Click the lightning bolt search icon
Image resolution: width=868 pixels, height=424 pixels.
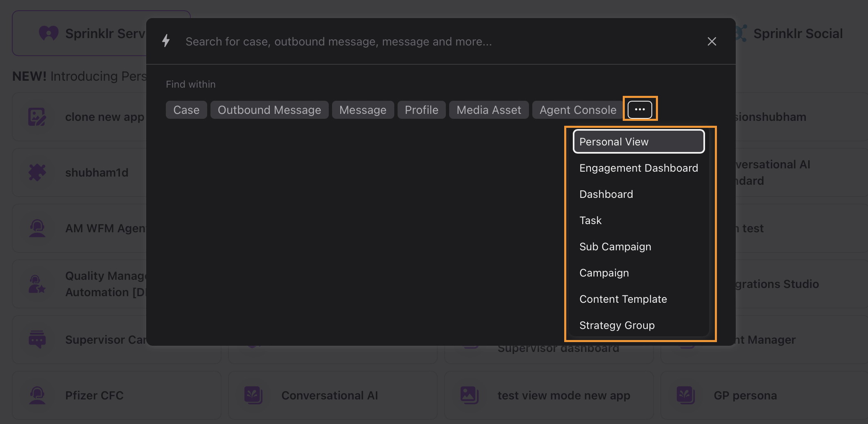(x=166, y=41)
